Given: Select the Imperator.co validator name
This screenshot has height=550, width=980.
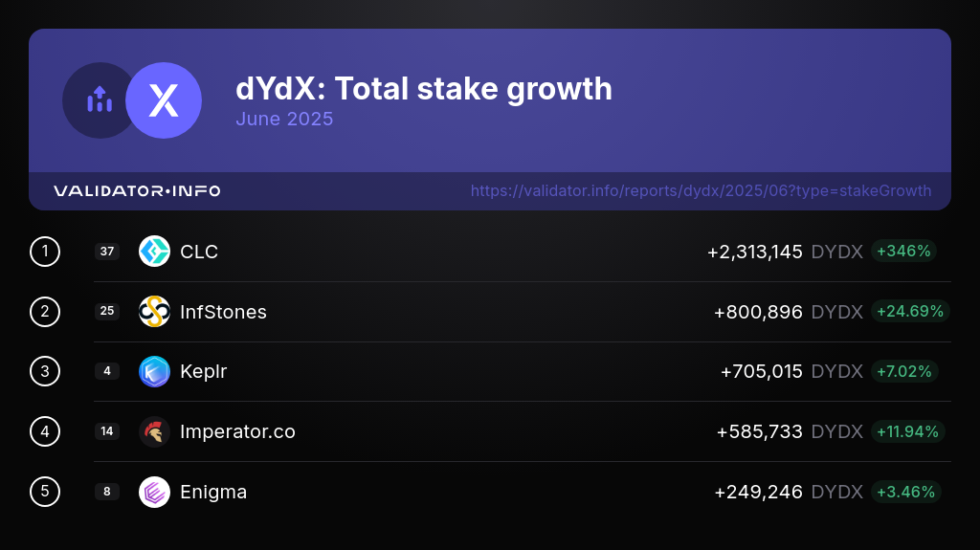Looking at the screenshot, I should tap(237, 431).
